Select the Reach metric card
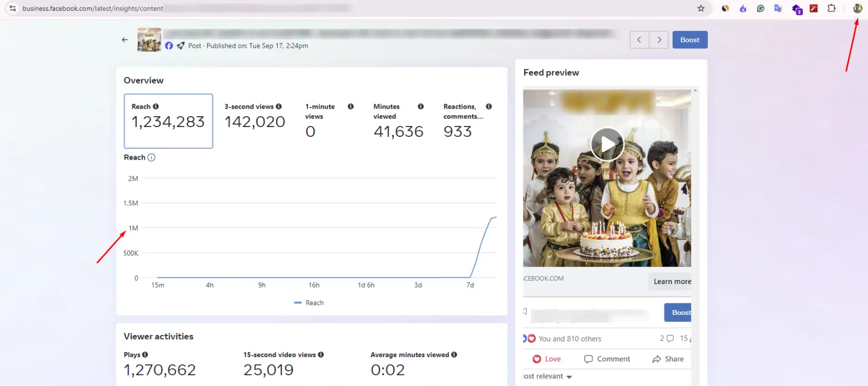868x386 pixels. 168,121
